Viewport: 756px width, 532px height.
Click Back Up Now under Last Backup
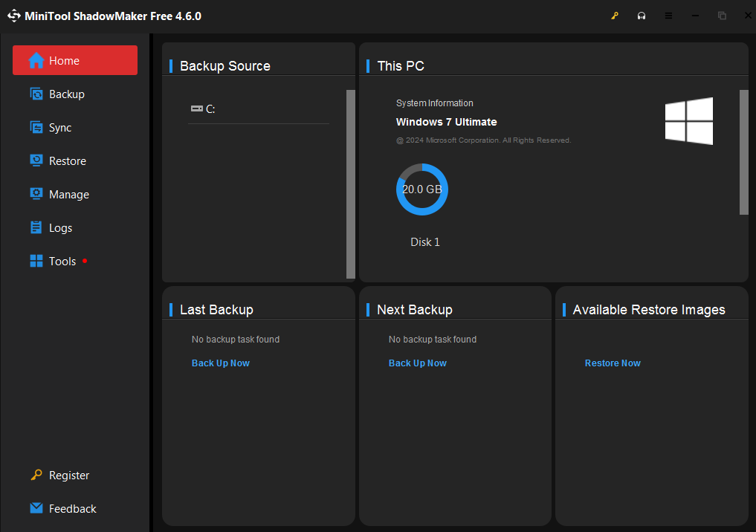point(221,363)
